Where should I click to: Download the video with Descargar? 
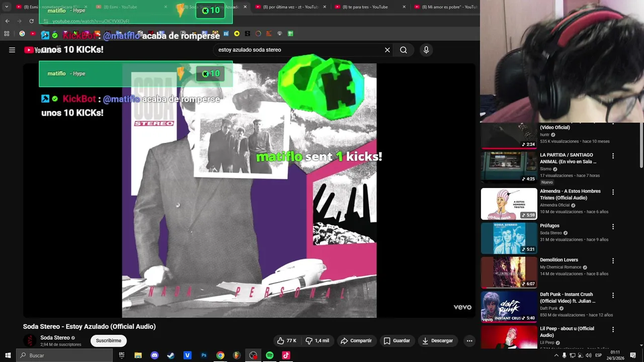point(437,341)
